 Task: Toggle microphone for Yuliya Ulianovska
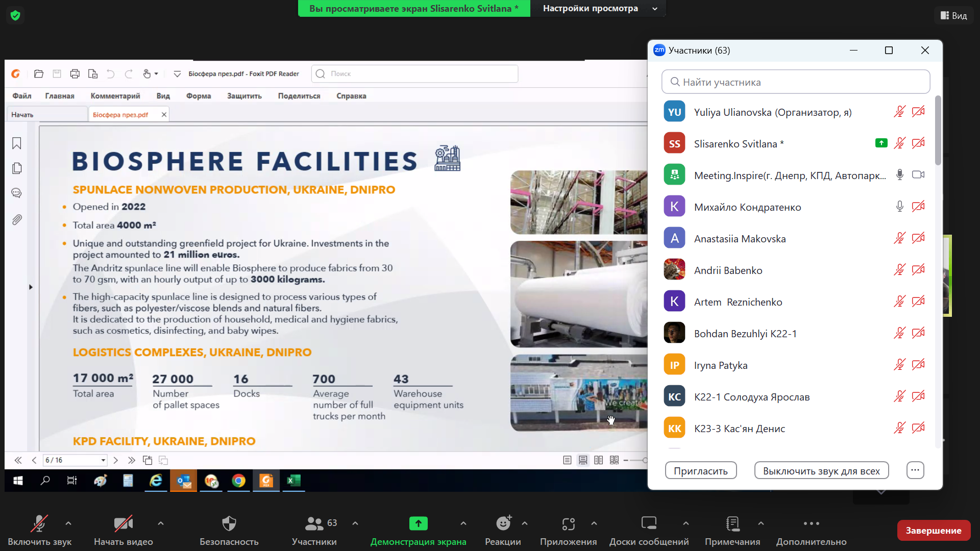(x=899, y=112)
